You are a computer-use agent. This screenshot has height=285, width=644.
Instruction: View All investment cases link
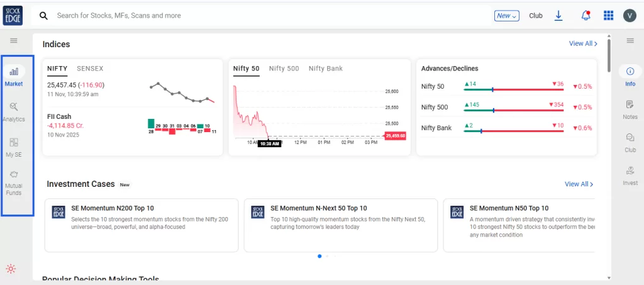579,184
